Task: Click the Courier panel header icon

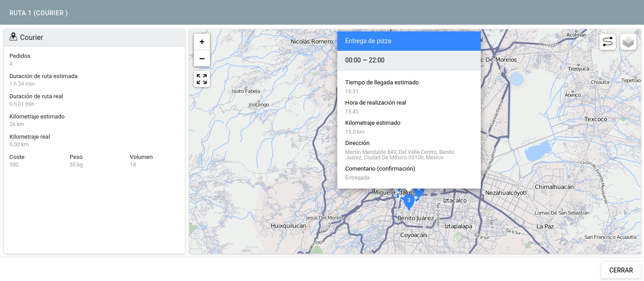Action: tap(13, 37)
